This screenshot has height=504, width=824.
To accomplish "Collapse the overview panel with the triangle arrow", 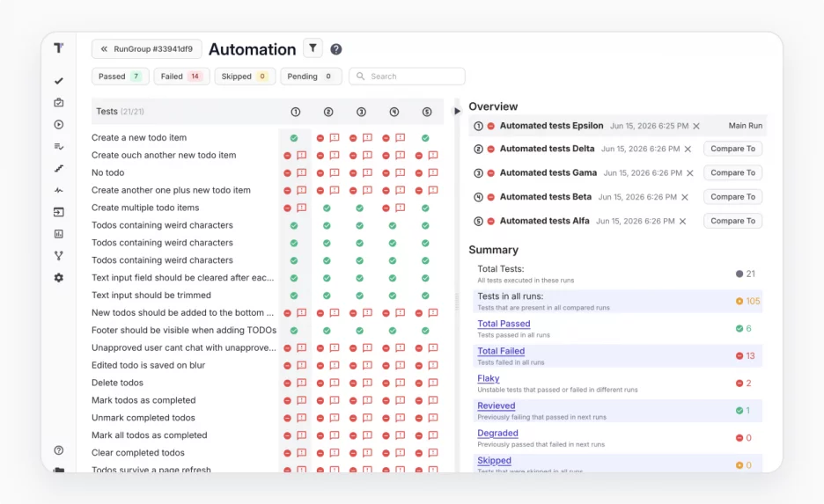I will tap(457, 111).
